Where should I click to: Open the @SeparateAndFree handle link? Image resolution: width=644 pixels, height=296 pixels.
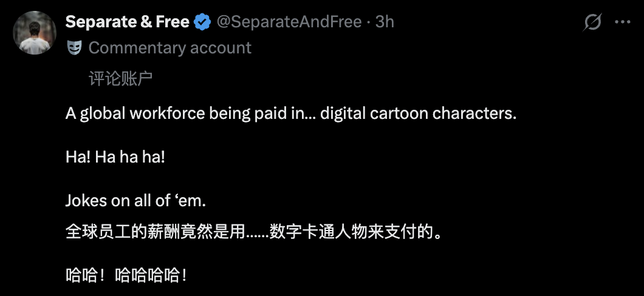pyautogui.click(x=289, y=22)
